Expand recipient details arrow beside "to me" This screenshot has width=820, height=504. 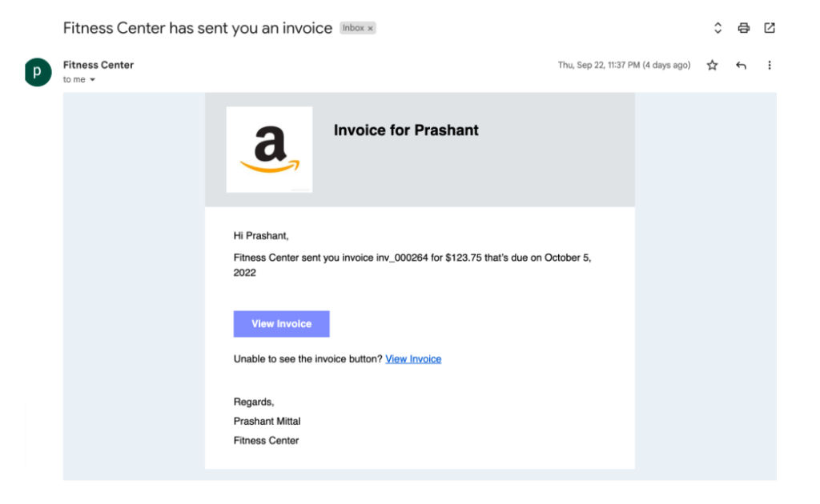(x=92, y=80)
